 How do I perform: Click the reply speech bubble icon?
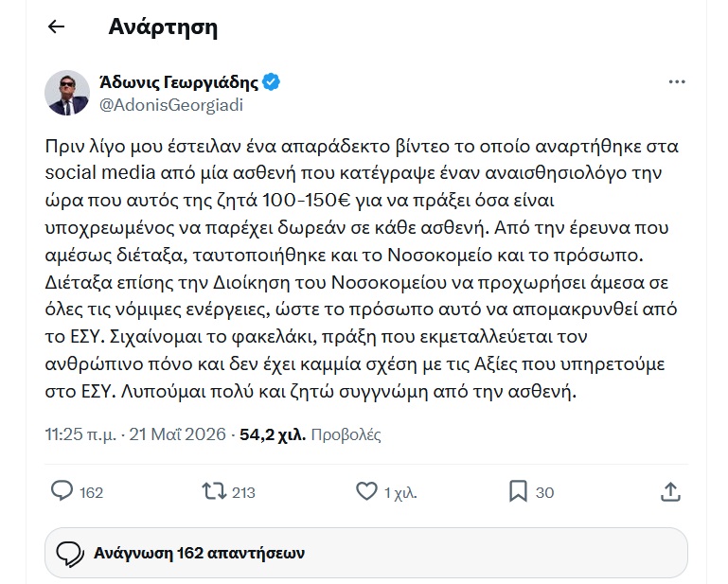tap(62, 491)
